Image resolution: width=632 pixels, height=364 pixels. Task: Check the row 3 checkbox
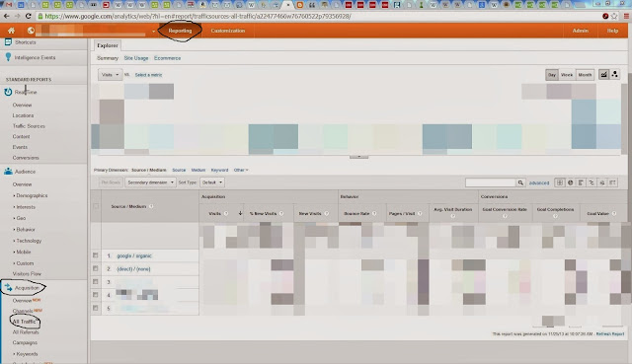click(96, 281)
